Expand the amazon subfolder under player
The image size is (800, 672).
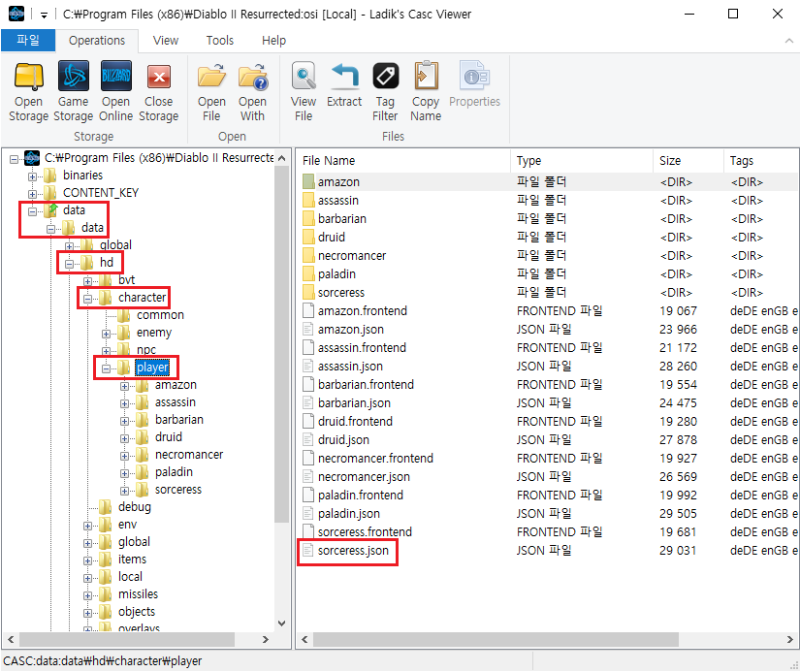click(x=124, y=386)
